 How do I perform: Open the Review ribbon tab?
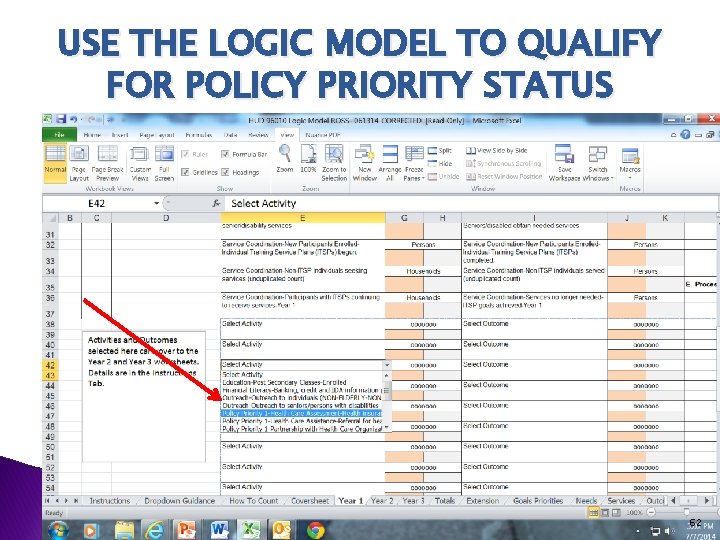pos(258,135)
